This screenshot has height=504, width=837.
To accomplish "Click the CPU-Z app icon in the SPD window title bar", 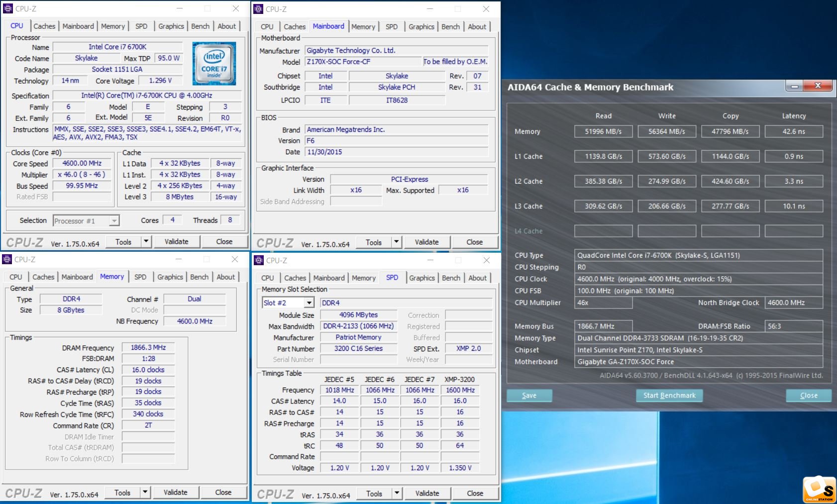I will (259, 260).
